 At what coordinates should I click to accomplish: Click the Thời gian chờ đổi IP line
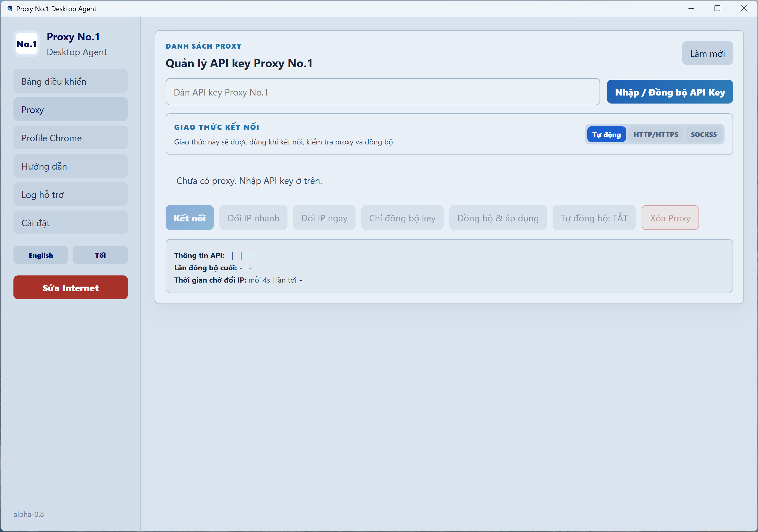pos(238,280)
